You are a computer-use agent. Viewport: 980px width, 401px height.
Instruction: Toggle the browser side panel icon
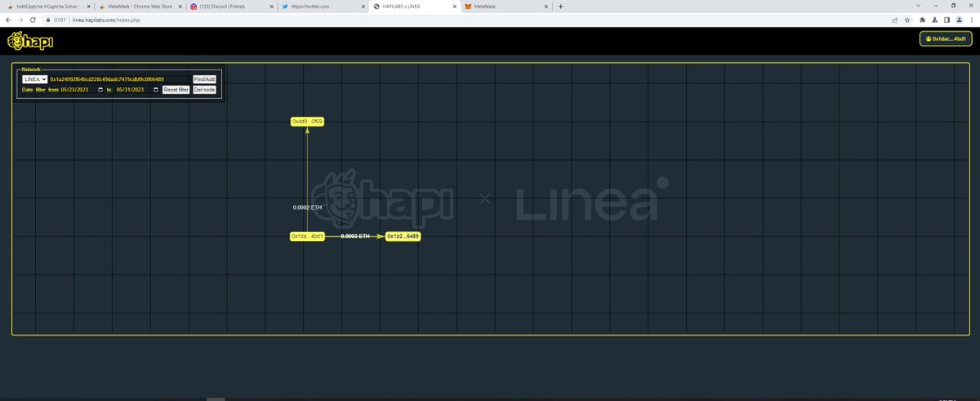[x=947, y=20]
